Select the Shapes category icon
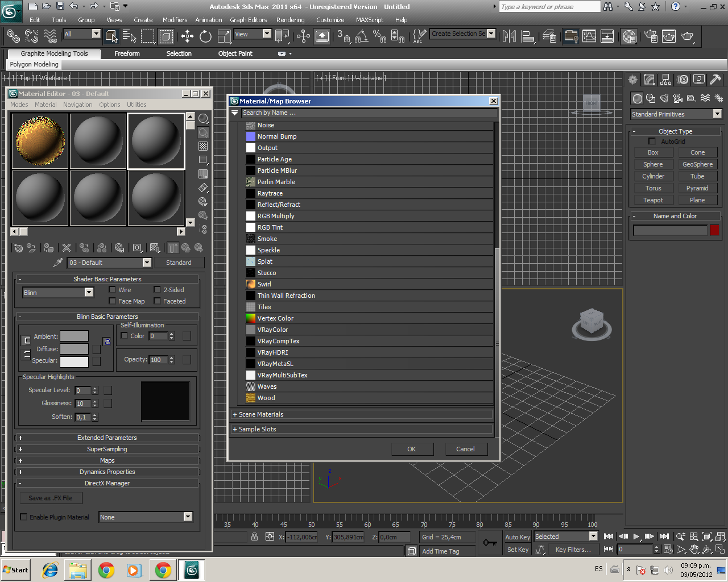728x582 pixels. point(651,98)
